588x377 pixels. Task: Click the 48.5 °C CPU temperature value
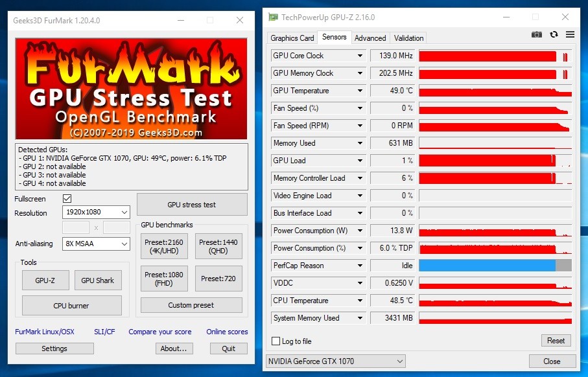coord(393,301)
